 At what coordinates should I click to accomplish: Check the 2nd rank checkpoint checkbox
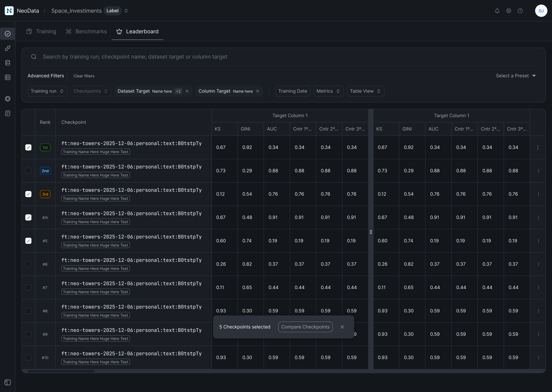point(28,171)
